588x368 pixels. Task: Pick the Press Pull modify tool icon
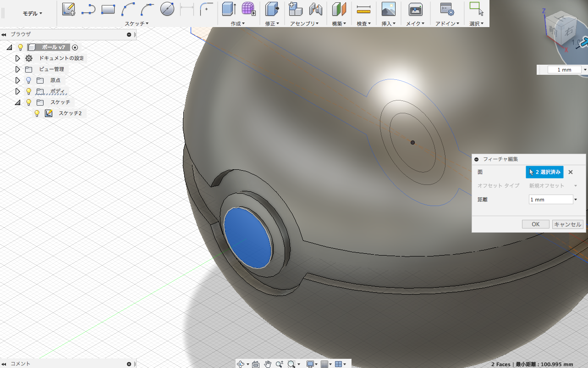[x=272, y=9]
